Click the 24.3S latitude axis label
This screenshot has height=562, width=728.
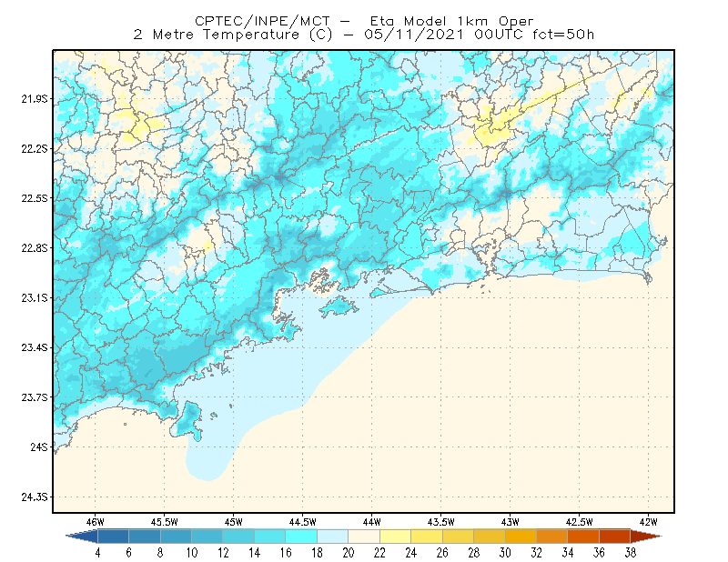click(x=34, y=497)
